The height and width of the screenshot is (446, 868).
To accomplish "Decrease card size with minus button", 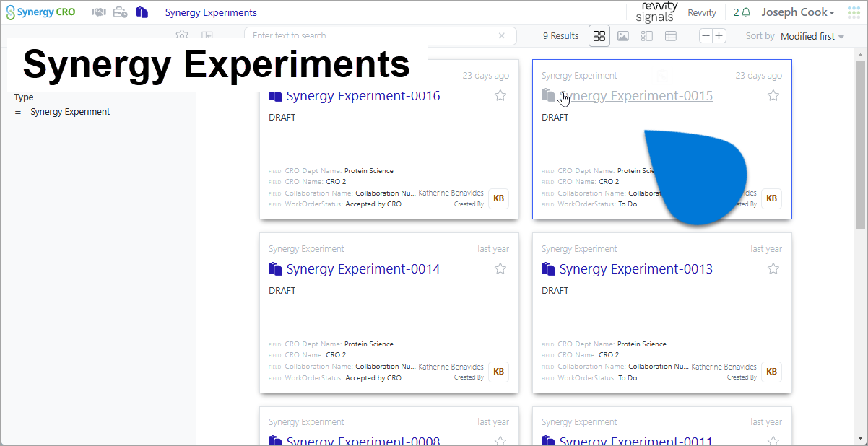I will click(706, 36).
